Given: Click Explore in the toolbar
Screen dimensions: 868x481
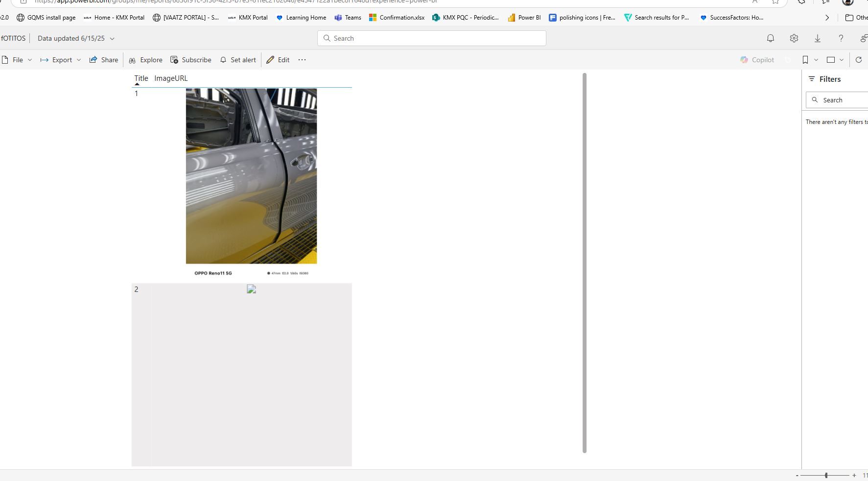Looking at the screenshot, I should (x=145, y=60).
